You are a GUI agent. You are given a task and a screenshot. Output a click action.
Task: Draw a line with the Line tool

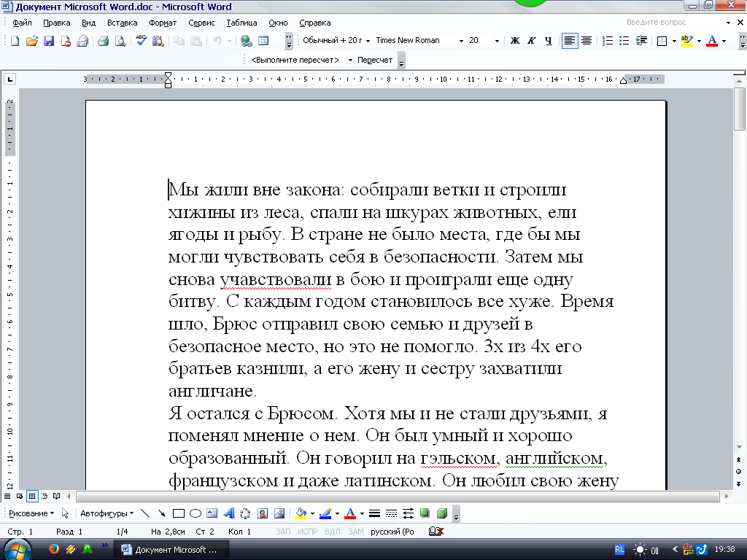click(x=145, y=513)
